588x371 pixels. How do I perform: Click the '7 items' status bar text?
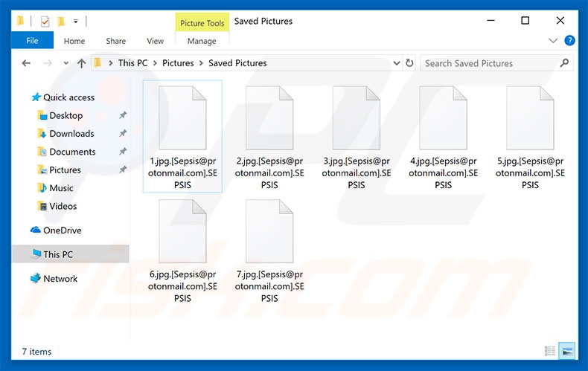tap(36, 352)
